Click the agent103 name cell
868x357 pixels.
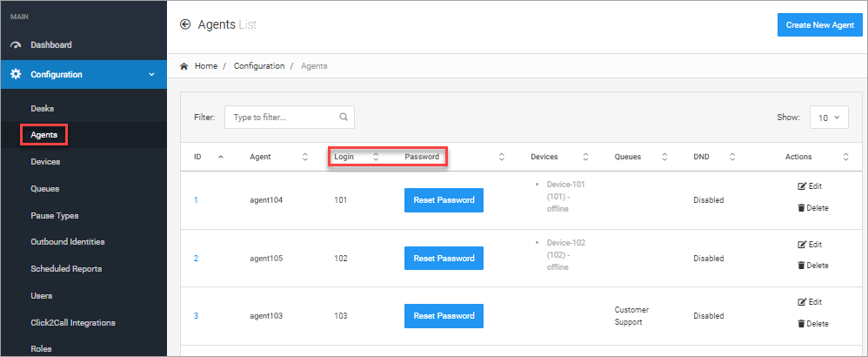click(266, 316)
